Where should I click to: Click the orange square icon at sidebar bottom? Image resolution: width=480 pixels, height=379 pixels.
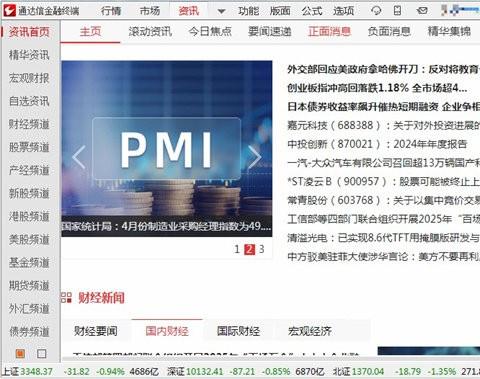(20, 353)
